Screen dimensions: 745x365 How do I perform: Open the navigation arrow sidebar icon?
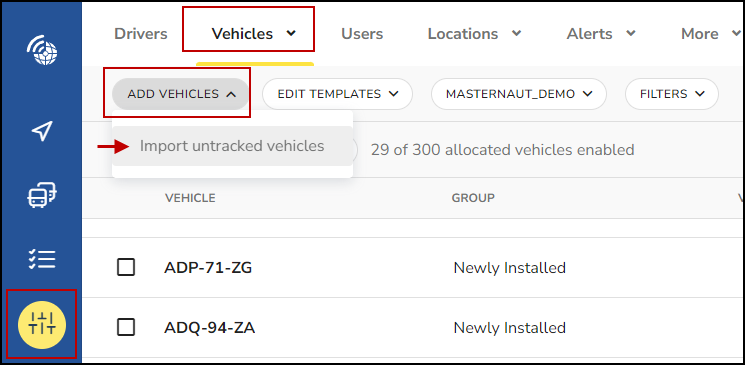(x=42, y=132)
